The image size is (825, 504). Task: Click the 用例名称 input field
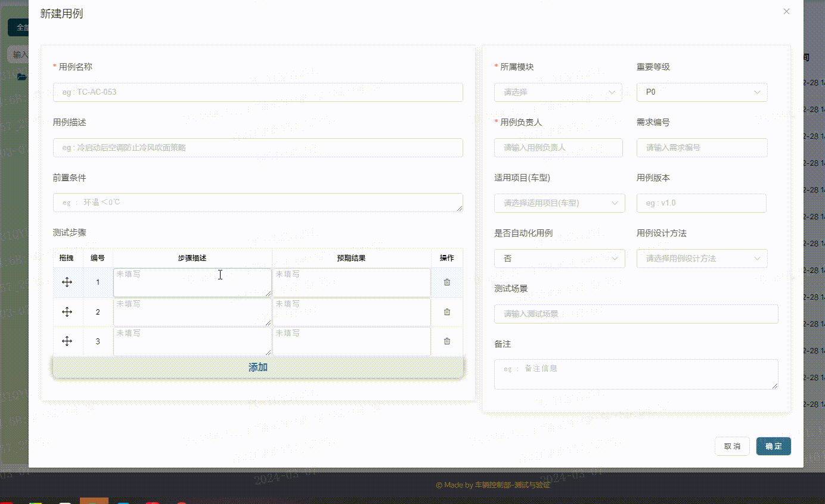(x=258, y=92)
